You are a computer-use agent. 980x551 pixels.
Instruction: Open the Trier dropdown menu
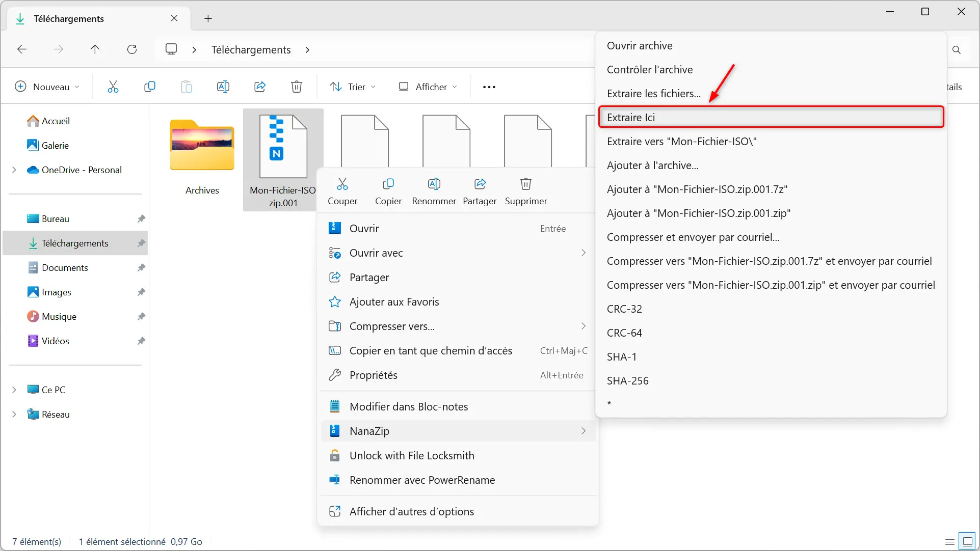(x=355, y=86)
